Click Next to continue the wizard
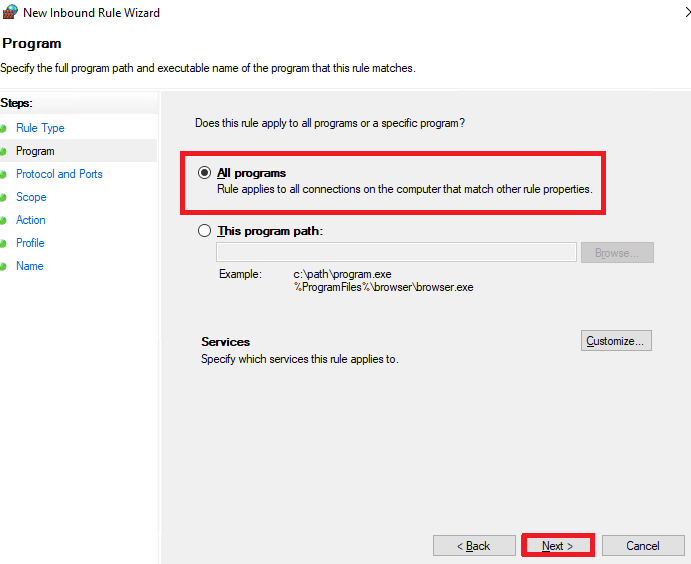This screenshot has height=564, width=691. (558, 545)
